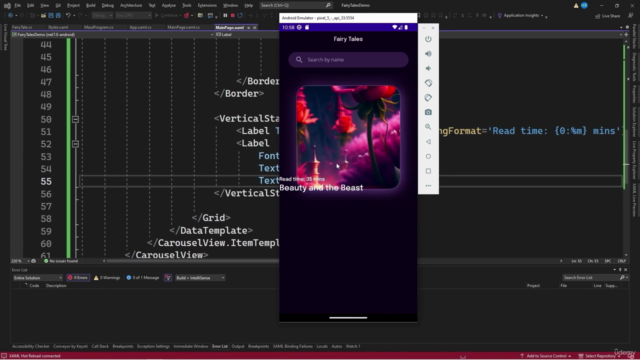640x360 pixels.
Task: Open the Call Stack tab
Action: (100, 346)
